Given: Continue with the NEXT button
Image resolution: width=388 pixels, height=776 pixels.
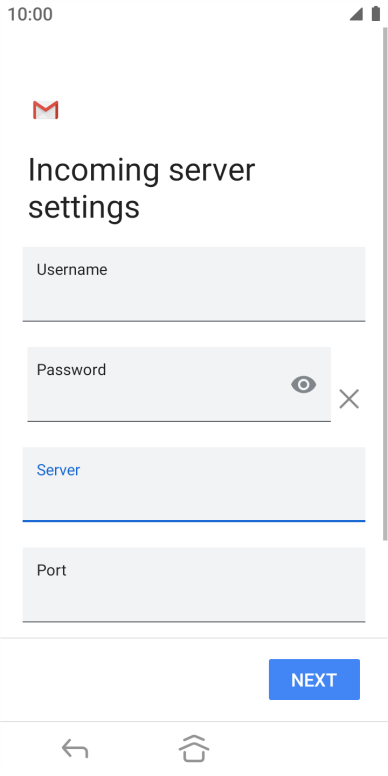Looking at the screenshot, I should point(314,679).
